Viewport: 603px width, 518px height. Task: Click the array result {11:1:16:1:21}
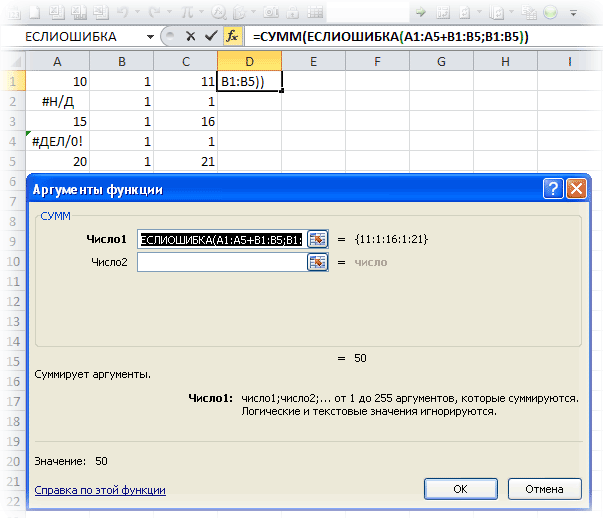[x=391, y=239]
